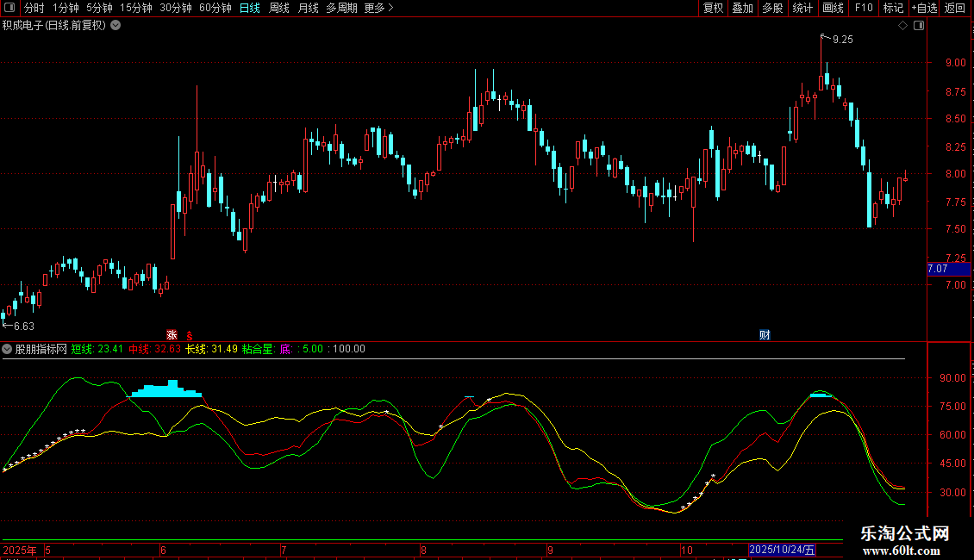Click the red 涨 marker icon

pyautogui.click(x=172, y=334)
